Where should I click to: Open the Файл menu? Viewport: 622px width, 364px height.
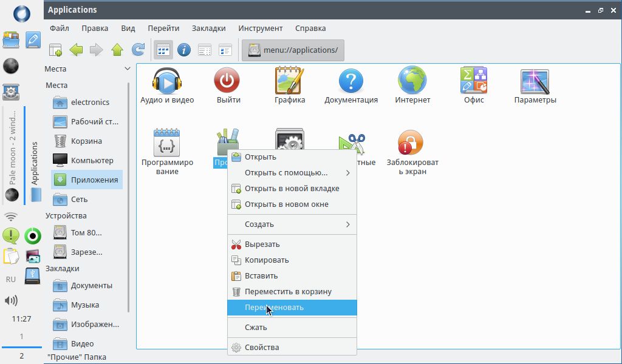(60, 28)
